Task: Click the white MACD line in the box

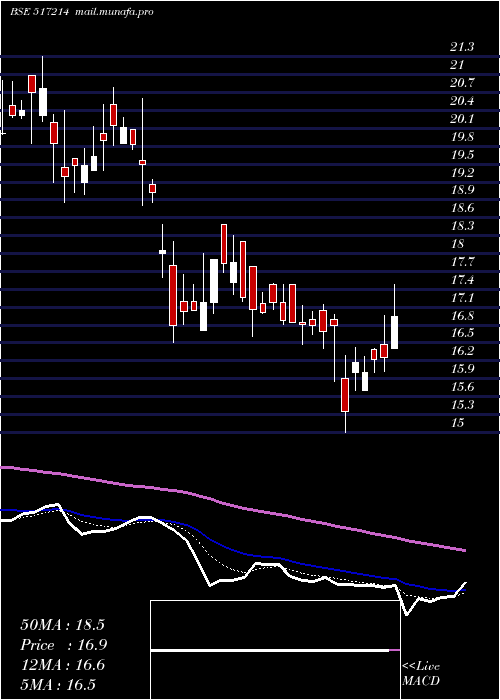Action: tap(270, 651)
